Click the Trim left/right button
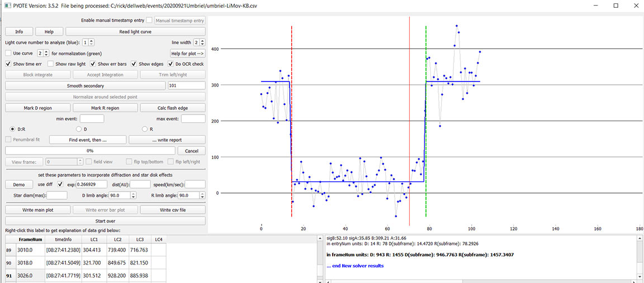The image size is (644, 283). (x=173, y=75)
